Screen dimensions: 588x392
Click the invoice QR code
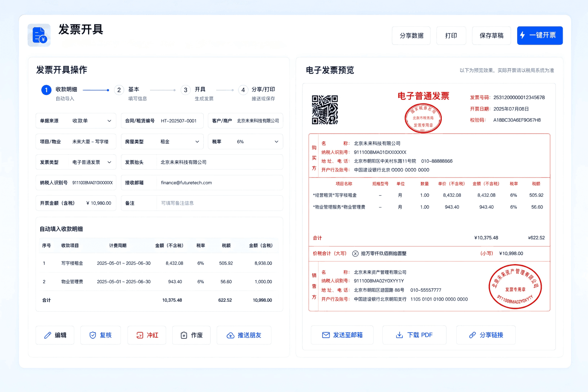tap(325, 110)
